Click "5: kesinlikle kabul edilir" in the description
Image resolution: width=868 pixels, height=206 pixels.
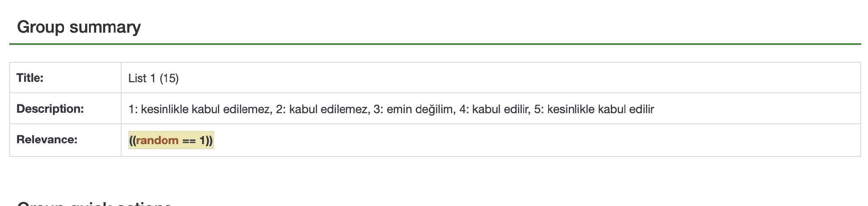594,109
